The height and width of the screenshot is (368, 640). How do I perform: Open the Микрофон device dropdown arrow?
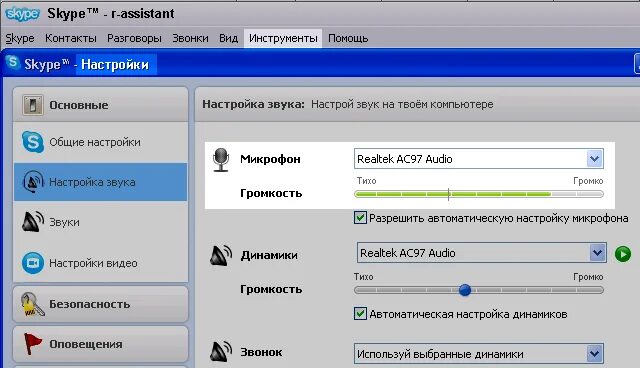(595, 159)
